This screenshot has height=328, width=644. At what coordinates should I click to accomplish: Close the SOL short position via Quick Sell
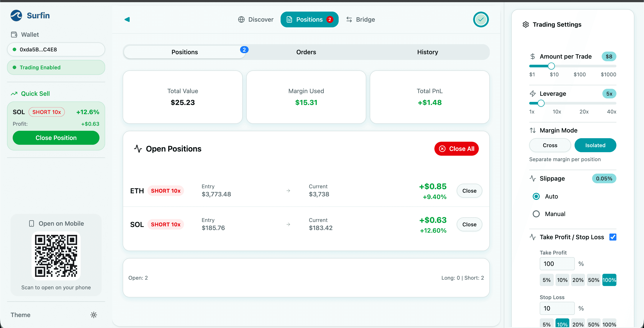pos(56,138)
